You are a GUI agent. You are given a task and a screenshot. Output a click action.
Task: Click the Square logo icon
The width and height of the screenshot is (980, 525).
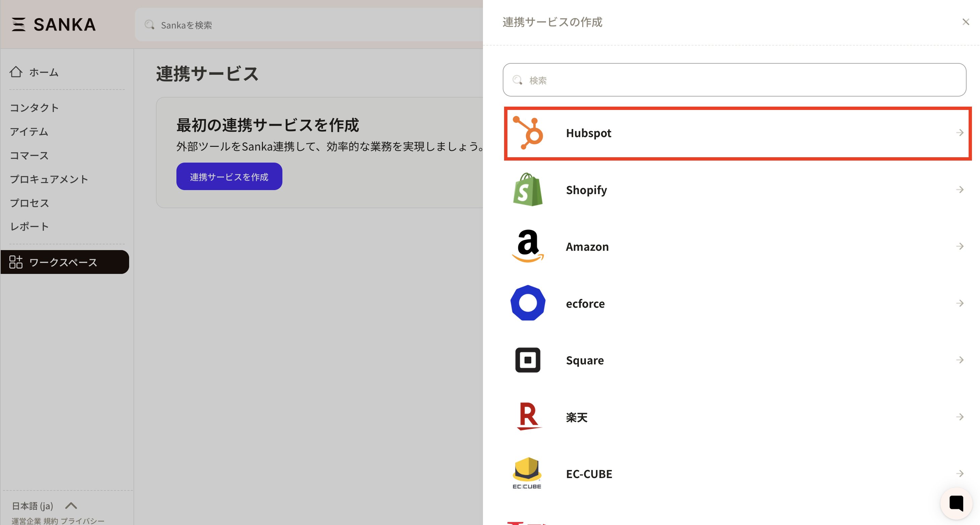coord(528,360)
